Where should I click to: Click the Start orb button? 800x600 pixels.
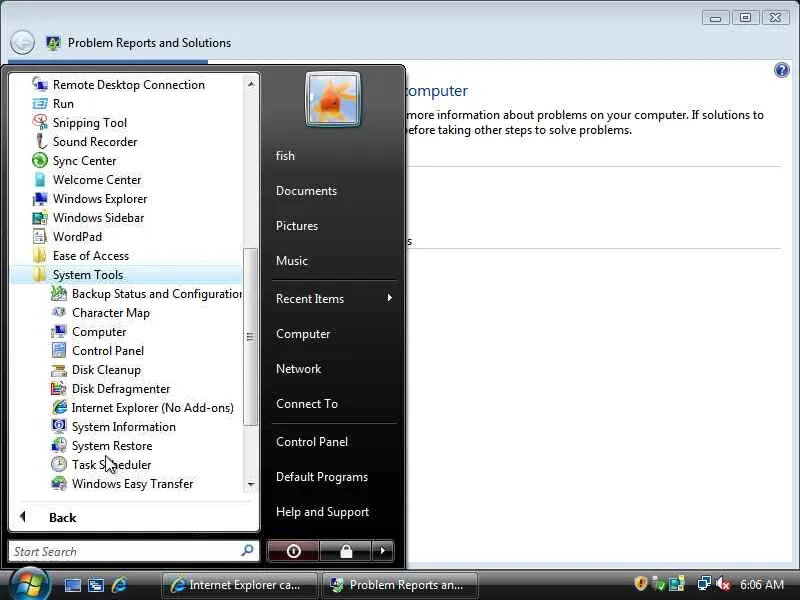(29, 584)
